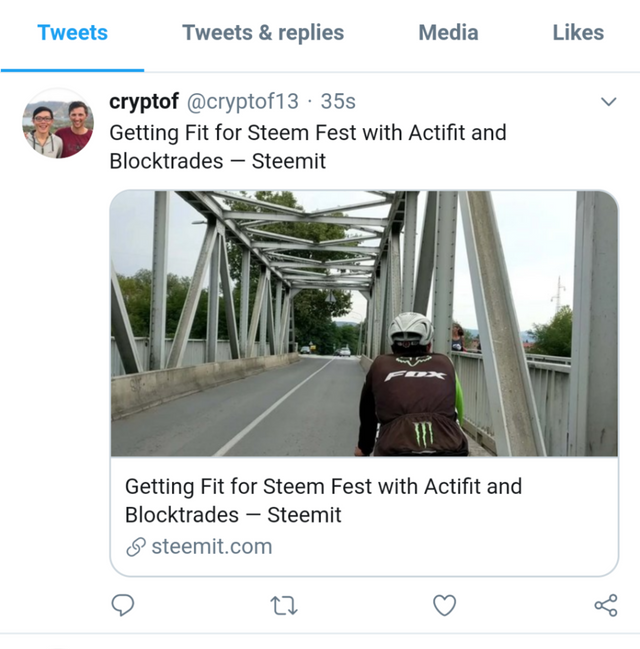Viewport: 640px width, 649px height.
Task: Click the chain link icon beside steemit.com
Action: pos(136,547)
